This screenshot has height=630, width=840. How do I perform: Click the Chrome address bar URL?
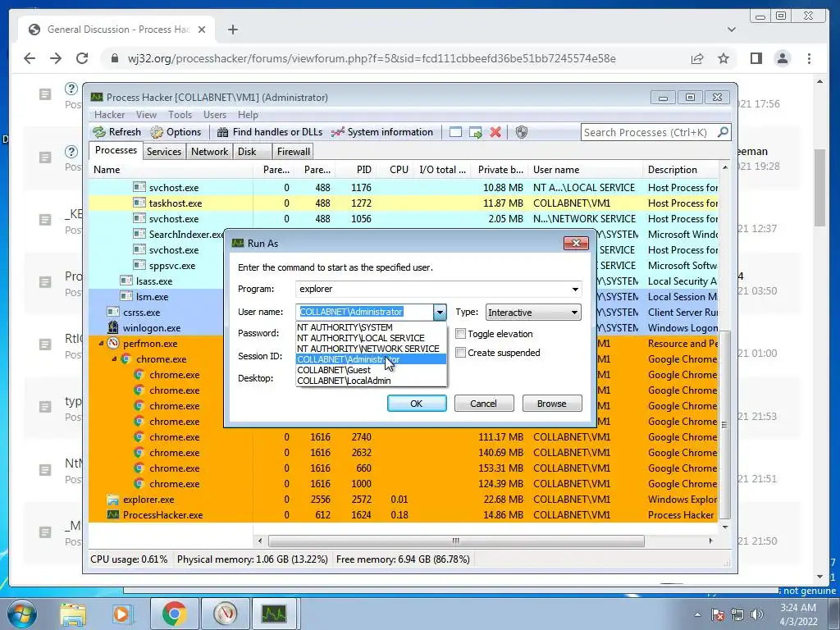[372, 58]
